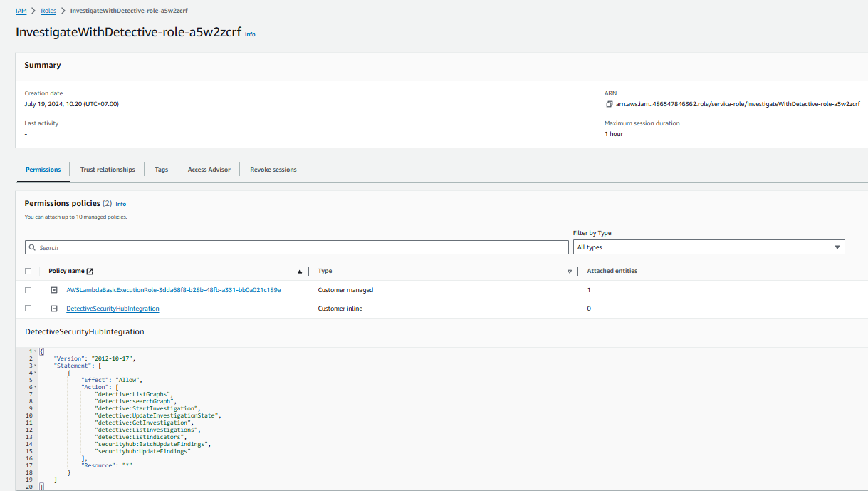Open the IAM breadcrumb link
Viewport: 868px width, 491px height.
click(x=21, y=11)
